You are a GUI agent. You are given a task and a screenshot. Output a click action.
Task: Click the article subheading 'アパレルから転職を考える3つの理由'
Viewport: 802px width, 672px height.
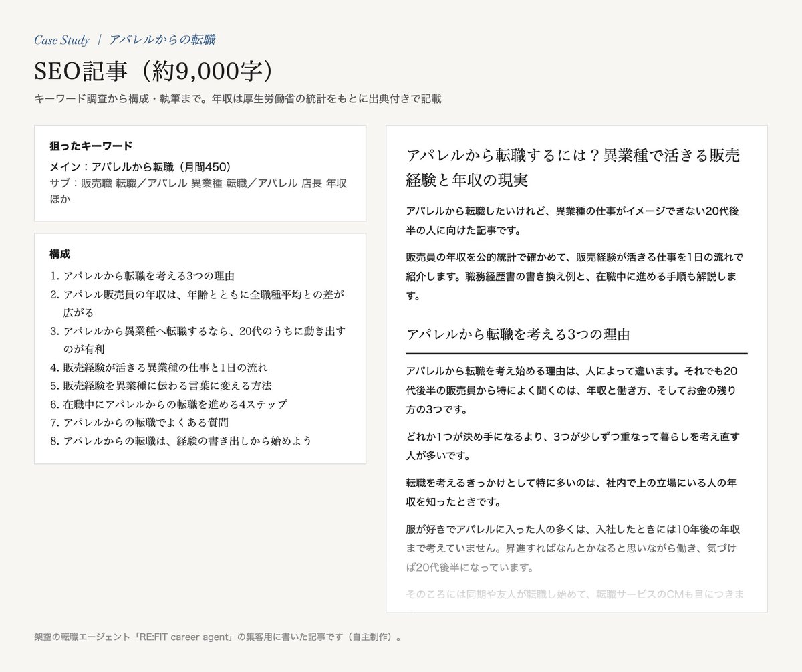point(518,334)
